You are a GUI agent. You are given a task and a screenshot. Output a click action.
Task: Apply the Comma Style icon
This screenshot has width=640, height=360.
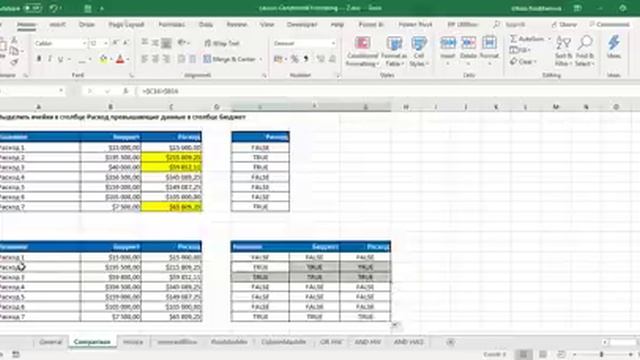306,59
